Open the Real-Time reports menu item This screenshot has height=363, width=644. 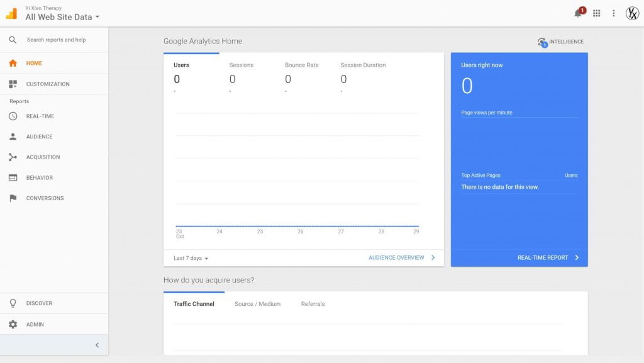(54, 116)
